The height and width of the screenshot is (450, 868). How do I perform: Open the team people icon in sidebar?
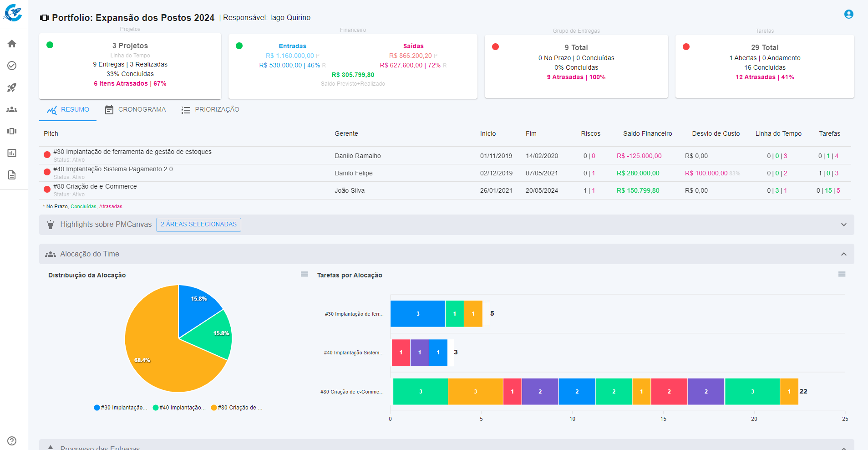(x=12, y=109)
